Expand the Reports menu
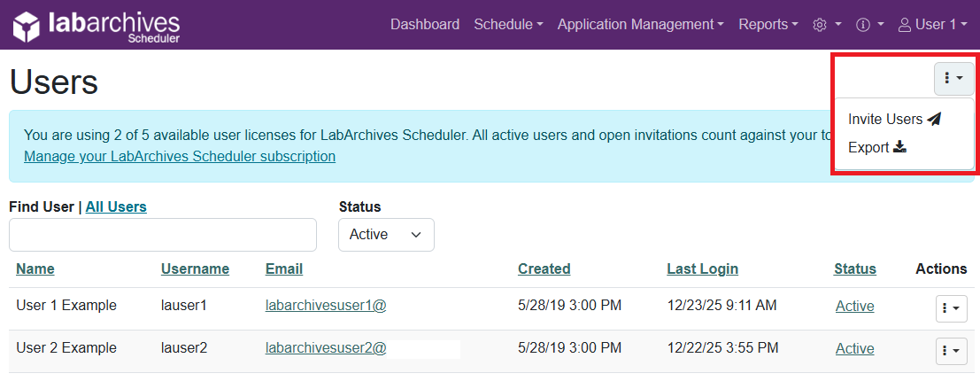 click(768, 25)
